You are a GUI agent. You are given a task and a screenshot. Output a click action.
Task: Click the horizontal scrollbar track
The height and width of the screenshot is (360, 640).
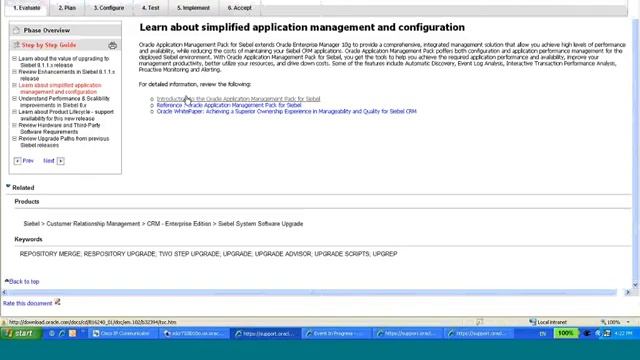[313, 292]
